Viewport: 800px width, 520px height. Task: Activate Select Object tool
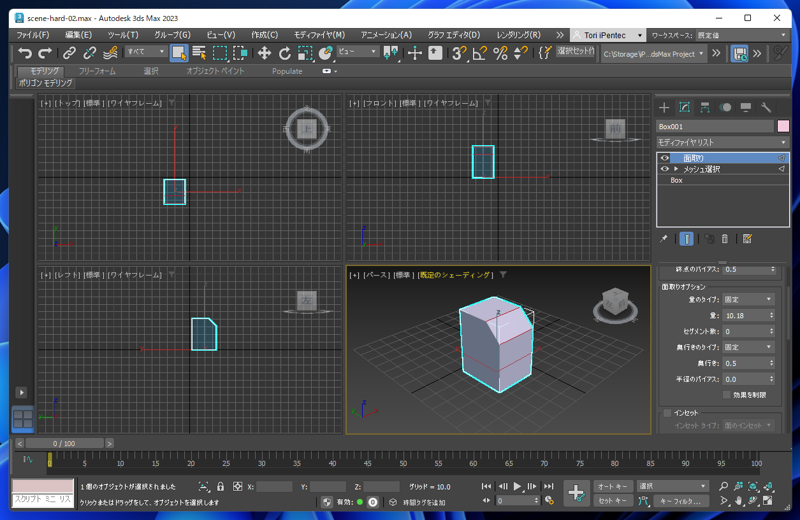179,53
